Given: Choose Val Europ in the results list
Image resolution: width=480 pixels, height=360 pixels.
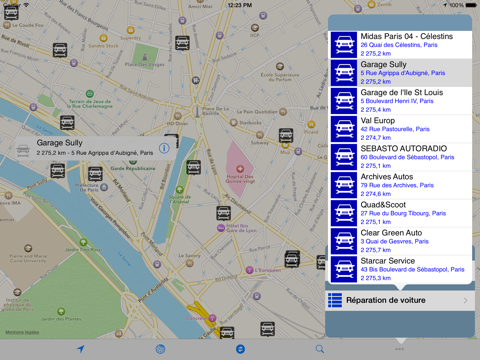Looking at the screenshot, I should [401, 129].
